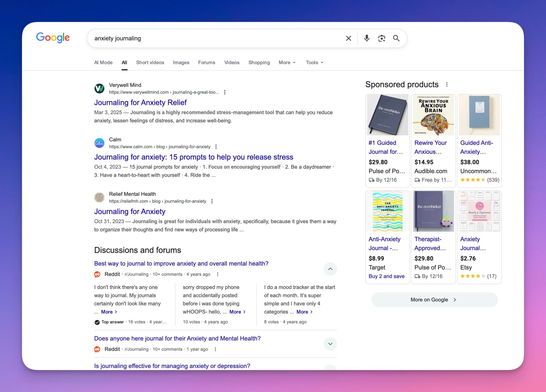
Task: Open the More navigation dropdown
Action: click(x=287, y=62)
